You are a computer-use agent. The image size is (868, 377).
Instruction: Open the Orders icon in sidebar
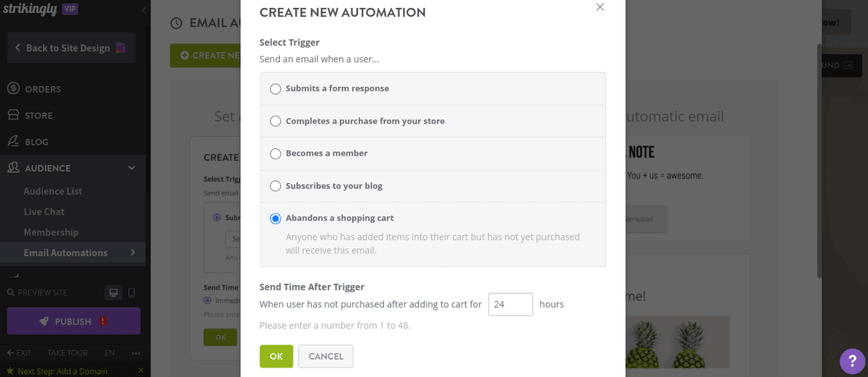tap(13, 88)
